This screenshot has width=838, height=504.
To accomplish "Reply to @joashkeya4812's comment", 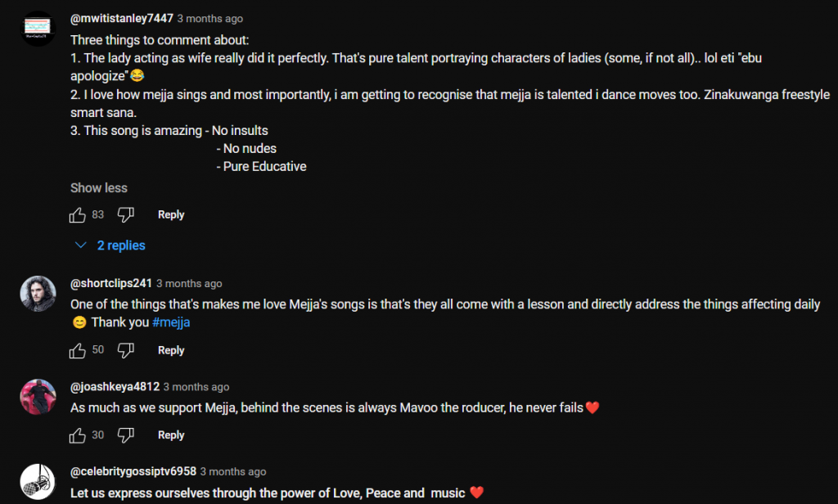I will tap(171, 435).
